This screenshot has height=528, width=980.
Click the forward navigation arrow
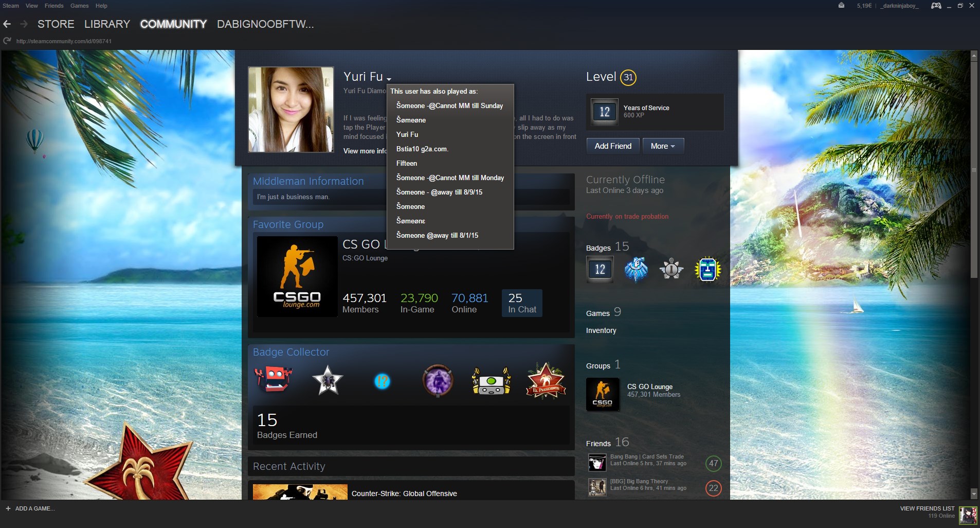(x=24, y=24)
